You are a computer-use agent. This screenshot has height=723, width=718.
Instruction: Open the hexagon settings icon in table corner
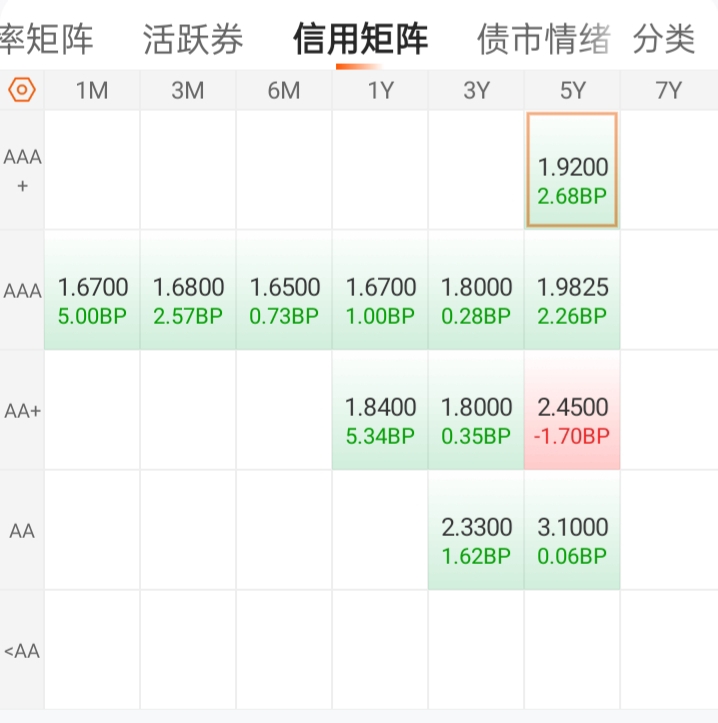click(x=22, y=89)
